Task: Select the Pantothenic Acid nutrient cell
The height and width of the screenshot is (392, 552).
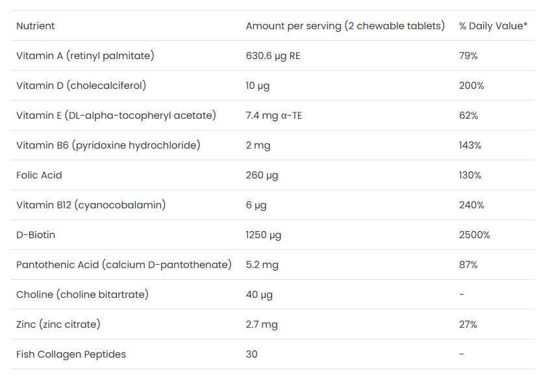Action: point(124,265)
